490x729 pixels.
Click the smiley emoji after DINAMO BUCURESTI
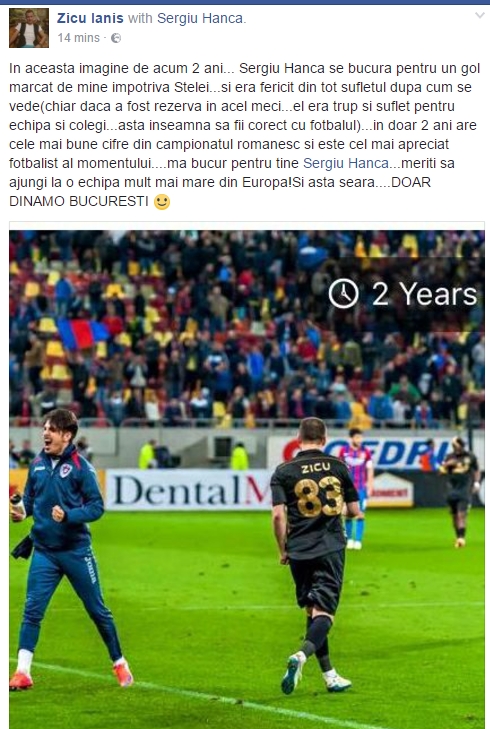tap(162, 202)
